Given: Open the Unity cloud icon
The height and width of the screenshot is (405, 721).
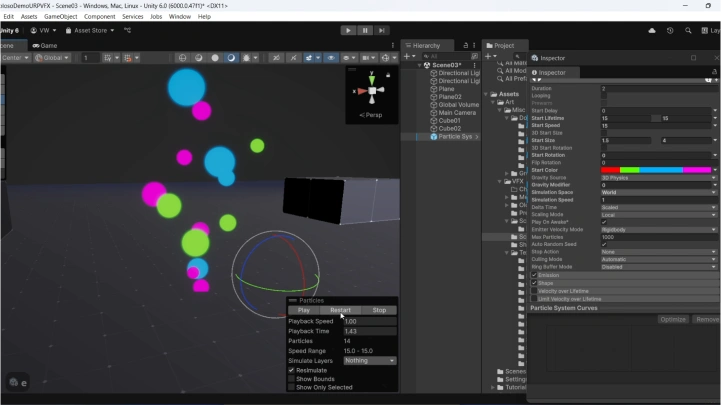Looking at the screenshot, I should (652, 30).
